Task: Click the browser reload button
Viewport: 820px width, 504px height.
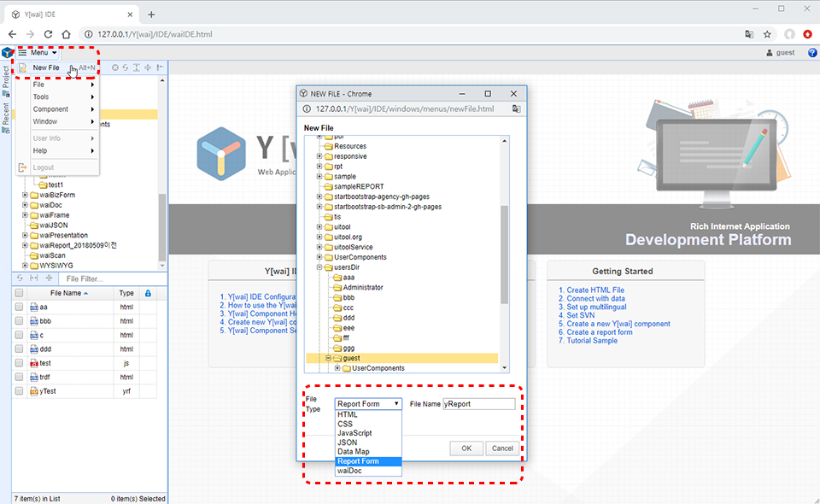Action: click(x=49, y=34)
